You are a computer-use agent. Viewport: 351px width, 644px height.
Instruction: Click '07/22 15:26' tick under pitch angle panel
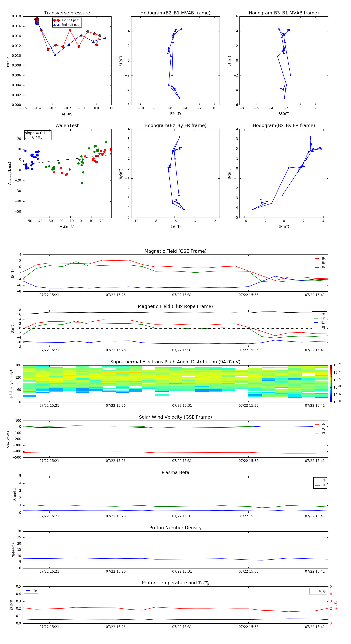[116, 406]
